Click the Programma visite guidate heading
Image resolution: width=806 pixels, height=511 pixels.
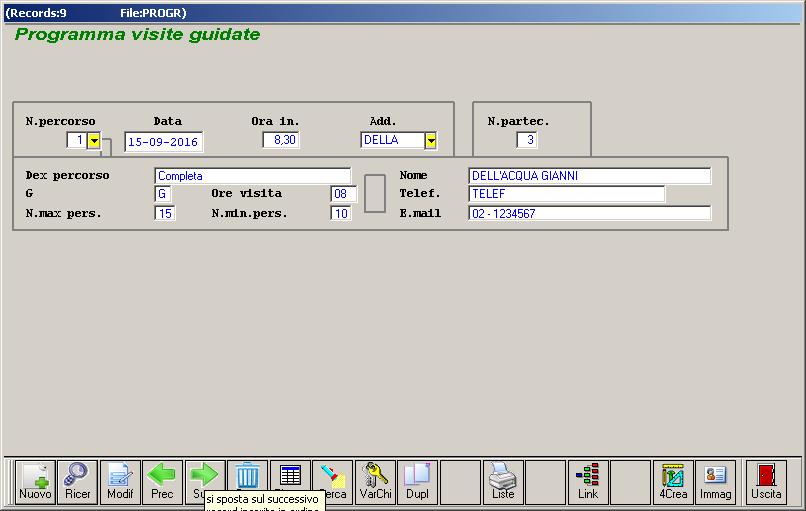point(137,34)
